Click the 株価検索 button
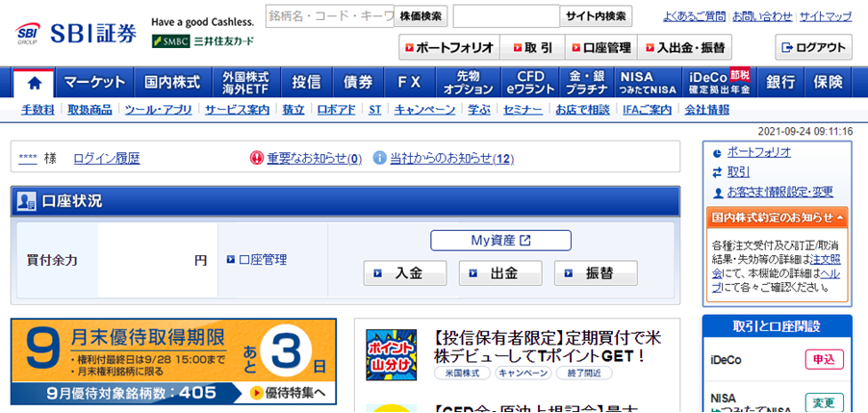This screenshot has width=868, height=413. pyautogui.click(x=421, y=16)
